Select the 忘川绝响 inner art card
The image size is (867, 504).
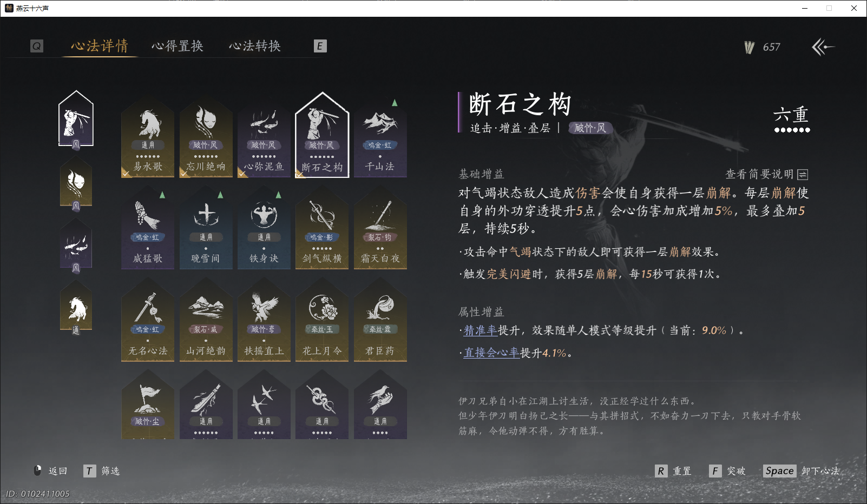point(206,136)
